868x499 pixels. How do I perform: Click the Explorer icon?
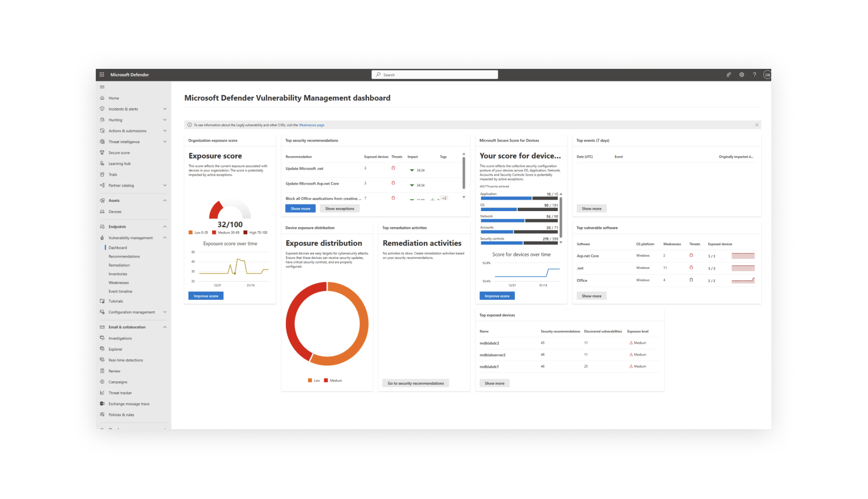(x=102, y=349)
